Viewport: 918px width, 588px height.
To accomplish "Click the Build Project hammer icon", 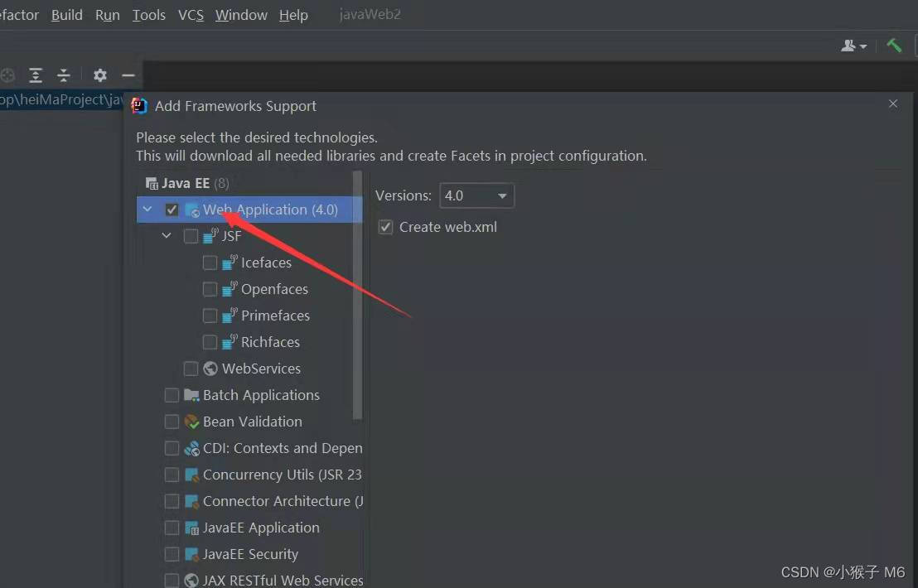I will [x=893, y=45].
